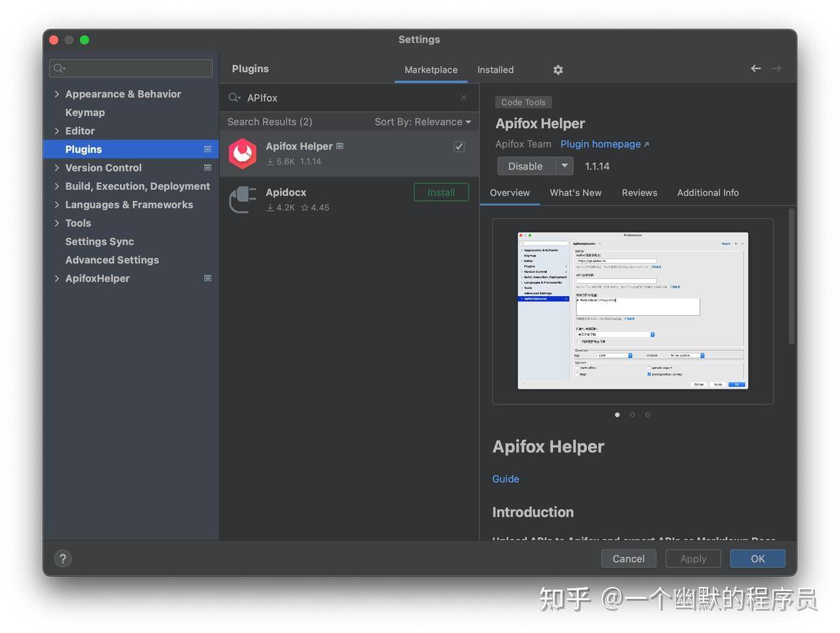This screenshot has height=633, width=840.
Task: Confirm settings with OK button
Action: (x=758, y=559)
